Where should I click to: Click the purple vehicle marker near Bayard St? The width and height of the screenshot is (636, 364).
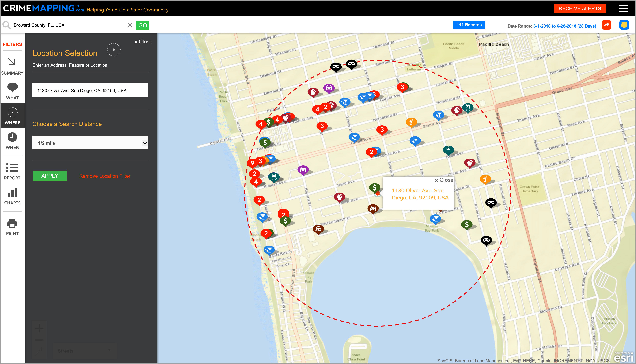tap(303, 170)
